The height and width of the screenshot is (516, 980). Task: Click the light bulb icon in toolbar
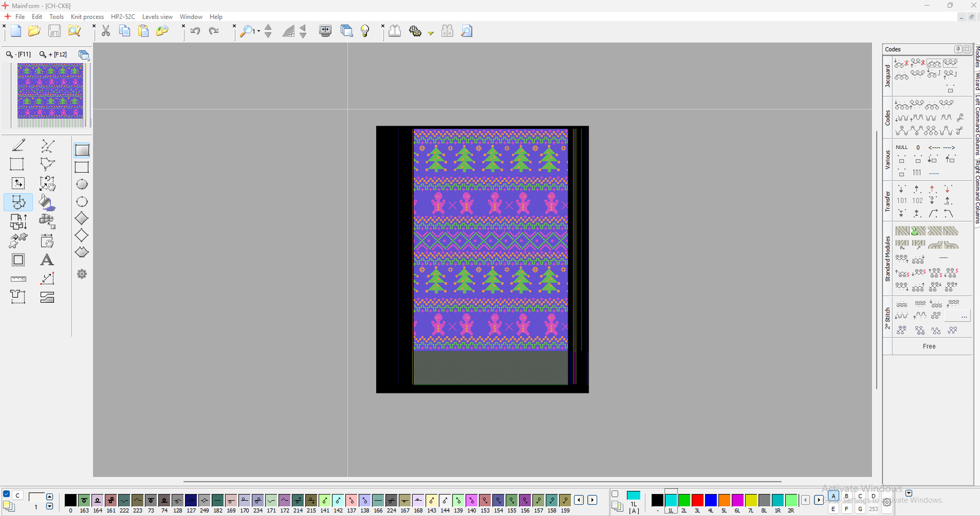[x=365, y=31]
